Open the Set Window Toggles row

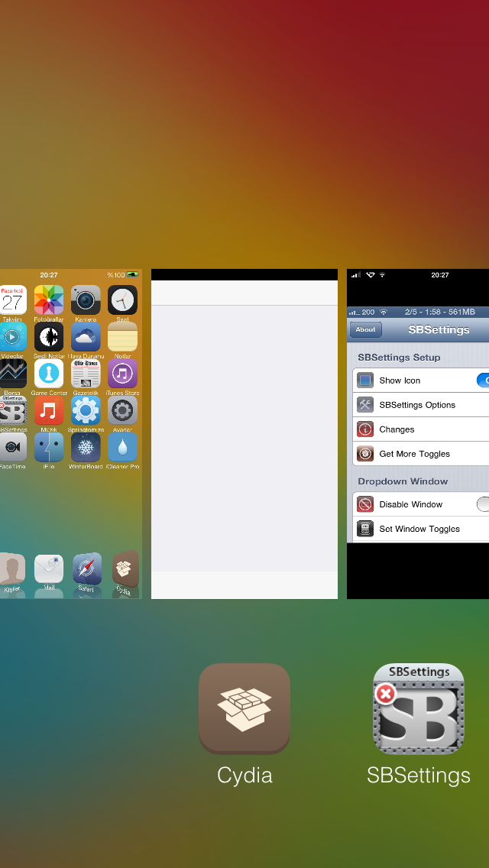pos(421,529)
